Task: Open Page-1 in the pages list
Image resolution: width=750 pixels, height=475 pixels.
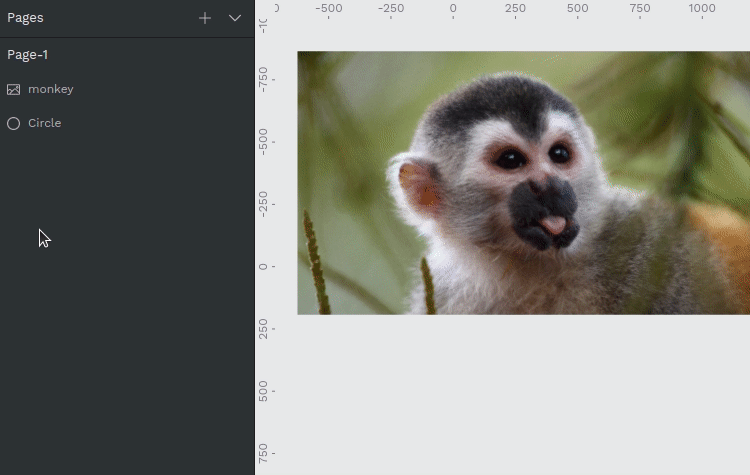Action: click(x=28, y=55)
